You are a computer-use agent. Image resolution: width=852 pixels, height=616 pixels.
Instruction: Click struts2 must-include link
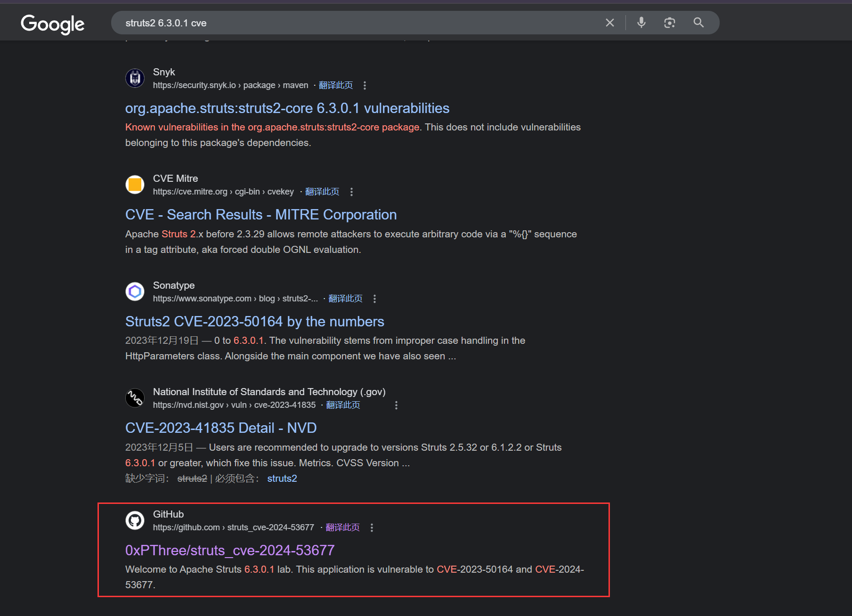click(282, 478)
